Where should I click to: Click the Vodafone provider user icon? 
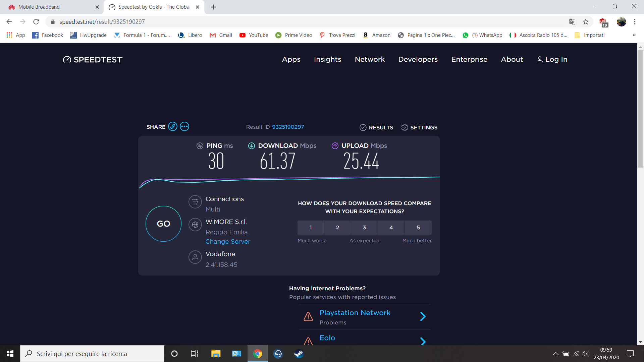point(195,257)
